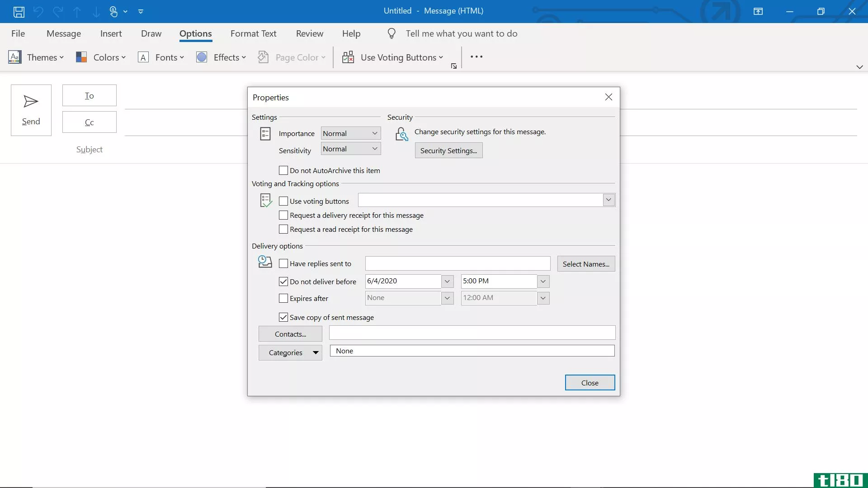868x488 pixels.
Task: Show more ribbon commands ellipsis
Action: pyautogui.click(x=476, y=56)
